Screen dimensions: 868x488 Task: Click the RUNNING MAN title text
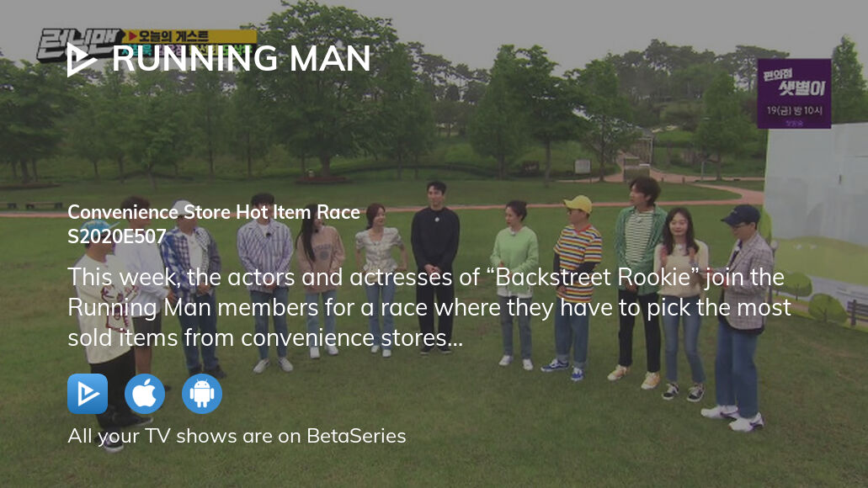242,59
